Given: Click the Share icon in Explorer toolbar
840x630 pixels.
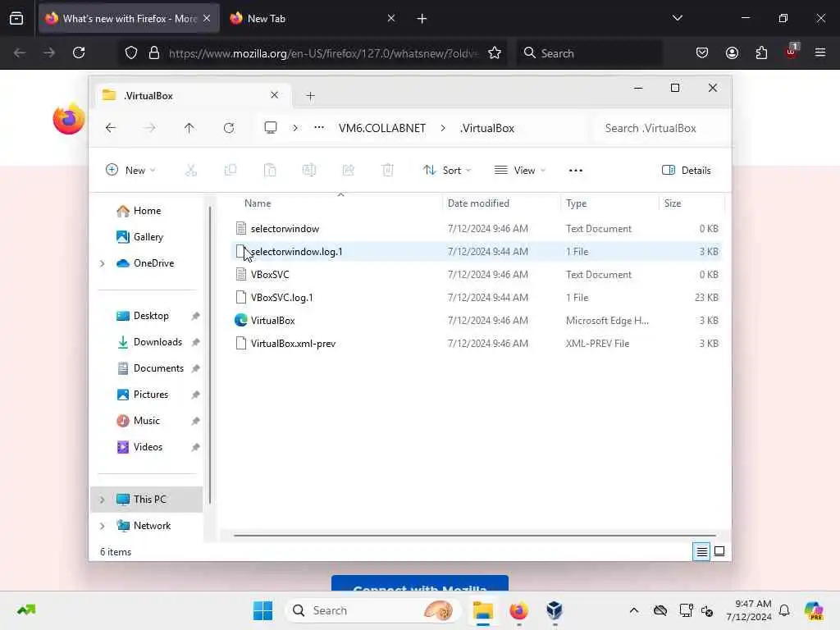Looking at the screenshot, I should pos(348,171).
